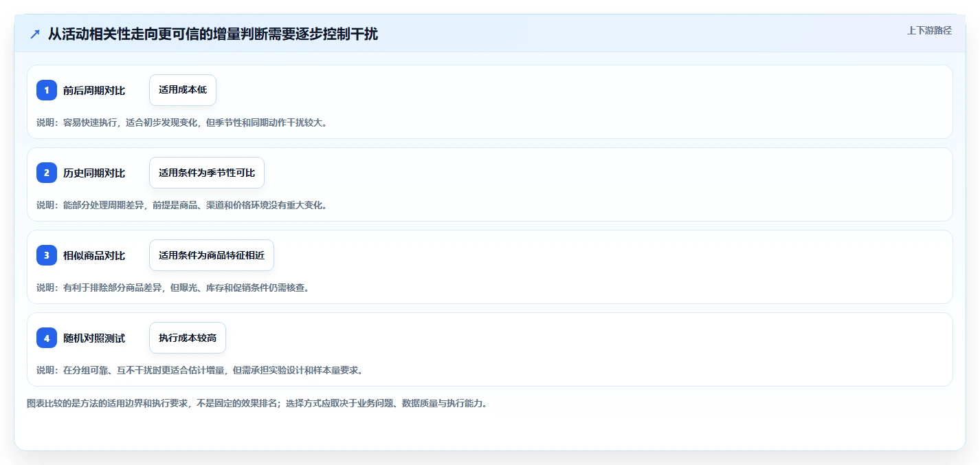Click the step 4 number badge

(47, 338)
